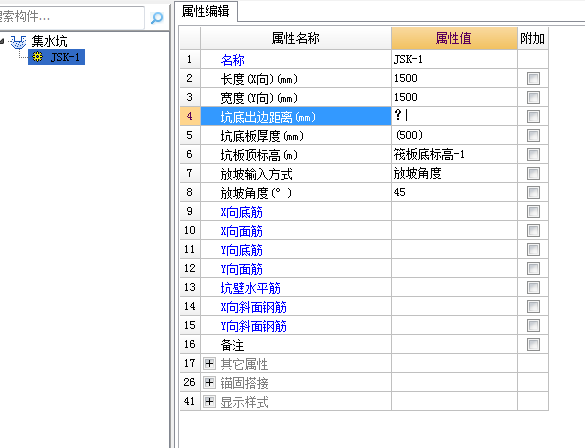Switch to the 属性编辑 tab
This screenshot has height=448, width=585.
[206, 11]
